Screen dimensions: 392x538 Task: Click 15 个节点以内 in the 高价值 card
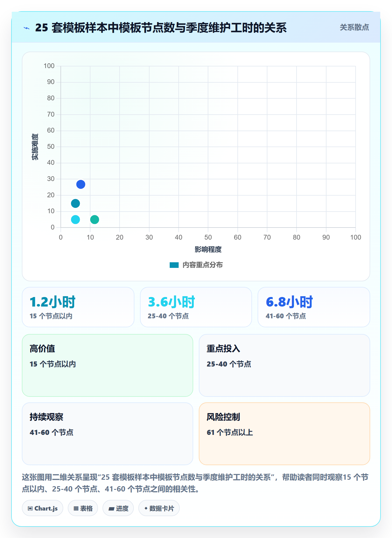pyautogui.click(x=53, y=364)
